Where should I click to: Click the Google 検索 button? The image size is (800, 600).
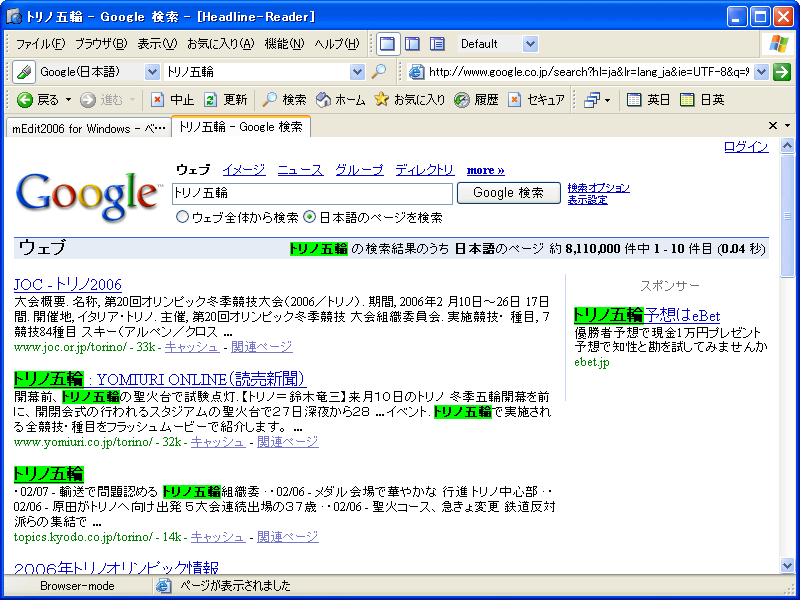tap(509, 193)
